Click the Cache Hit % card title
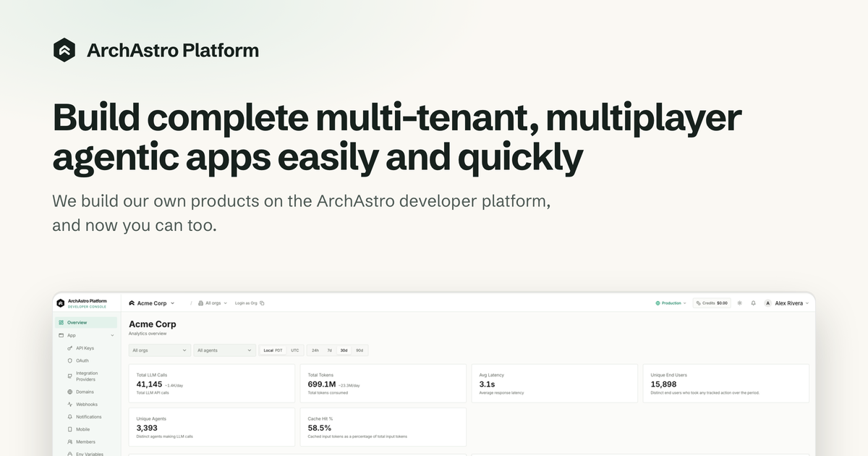This screenshot has height=456, width=868. pyautogui.click(x=320, y=418)
